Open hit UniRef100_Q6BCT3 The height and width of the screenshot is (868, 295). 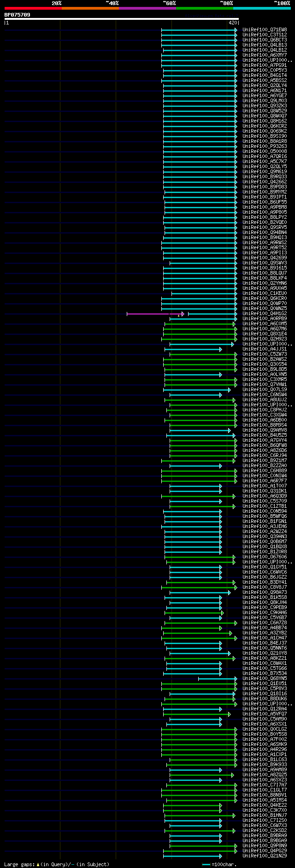(x=265, y=40)
